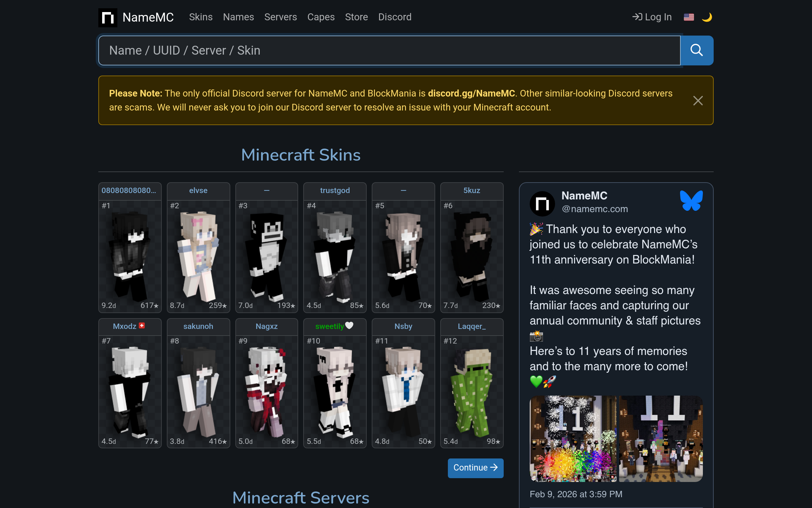This screenshot has width=812, height=508.
Task: Select skin #9 red and white thumbnail
Action: pyautogui.click(x=267, y=392)
